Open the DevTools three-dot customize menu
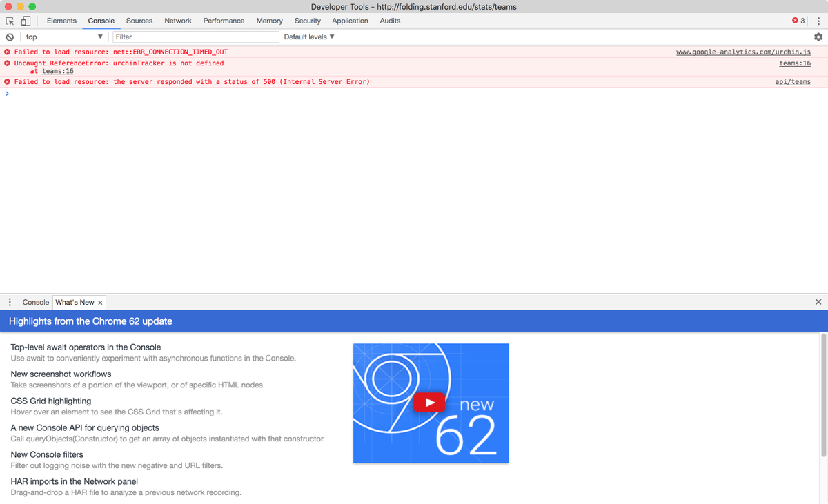The width and height of the screenshot is (828, 504). [x=818, y=21]
